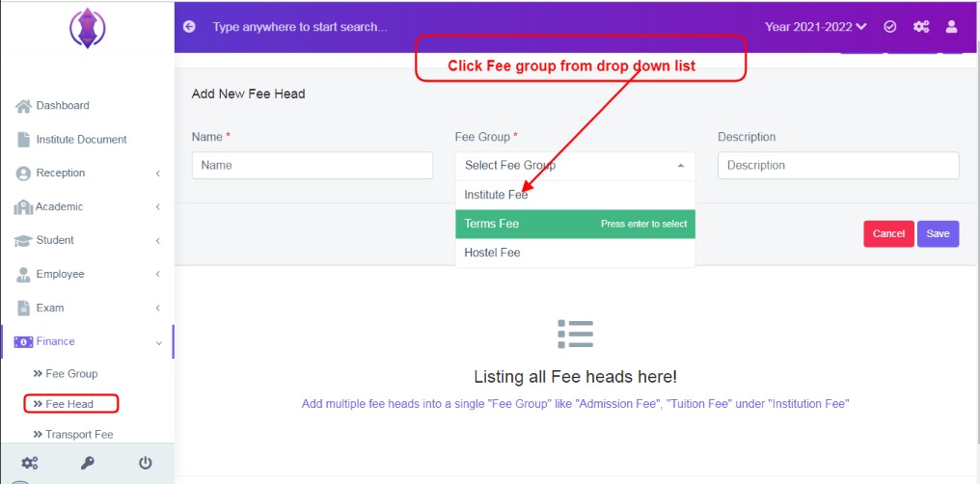Click the app logo at top left

(x=87, y=29)
